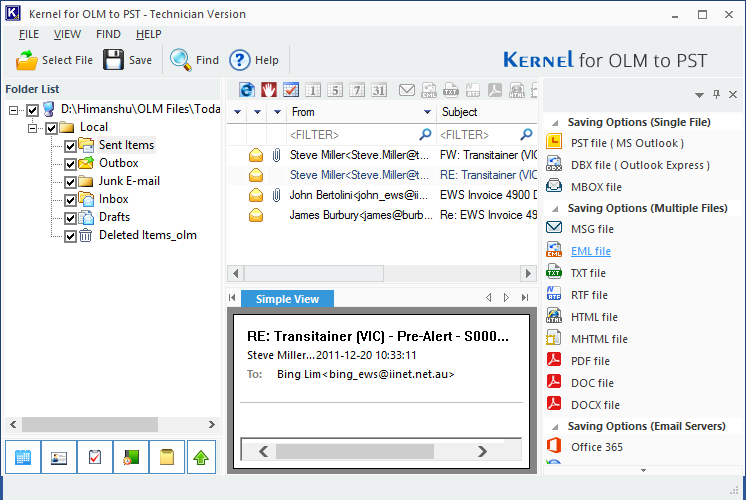
Task: Choose PST file (MS Outlook) saving option
Action: coord(627,143)
